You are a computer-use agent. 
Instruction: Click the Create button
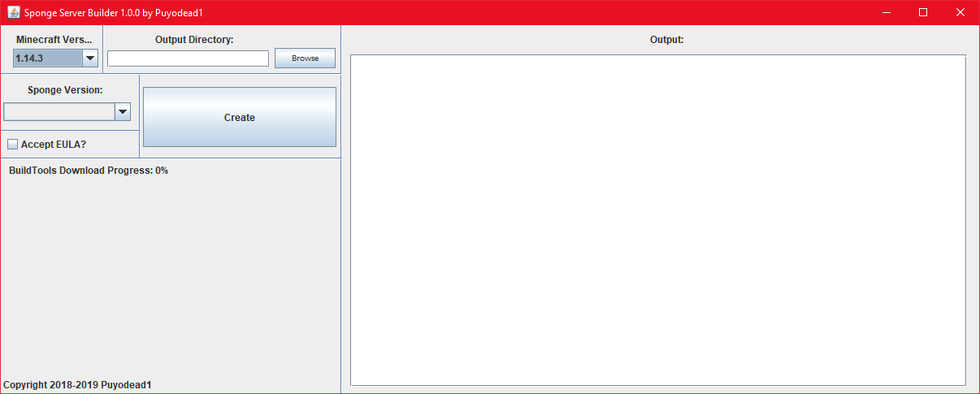(x=240, y=117)
